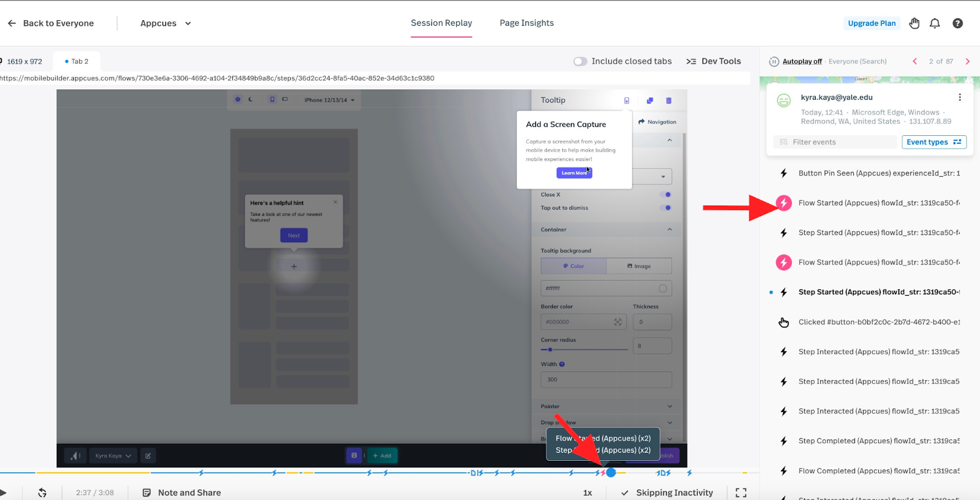980x500 pixels.
Task: Click the Back to Everyone arrow icon
Action: click(12, 23)
